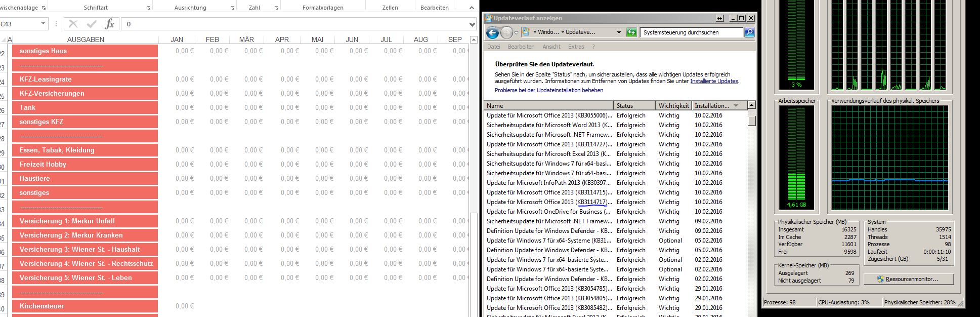Viewport: 980px width, 317px height.
Task: Click the forward arrow in Updateverlauf window
Action: pyautogui.click(x=506, y=33)
